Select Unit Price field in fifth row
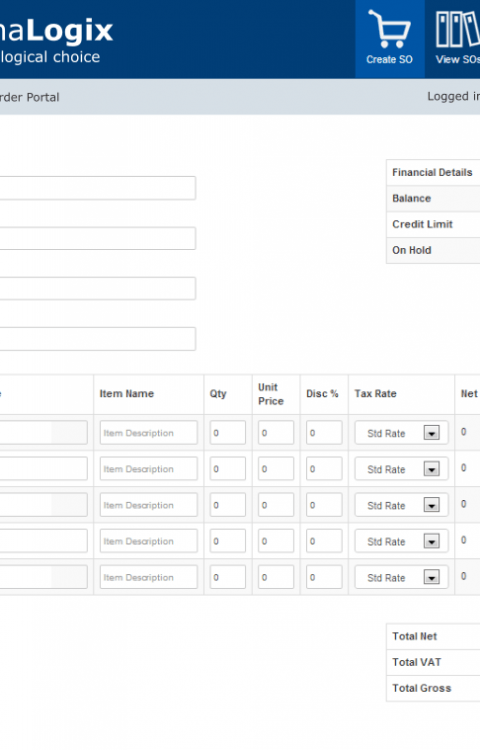 point(276,577)
